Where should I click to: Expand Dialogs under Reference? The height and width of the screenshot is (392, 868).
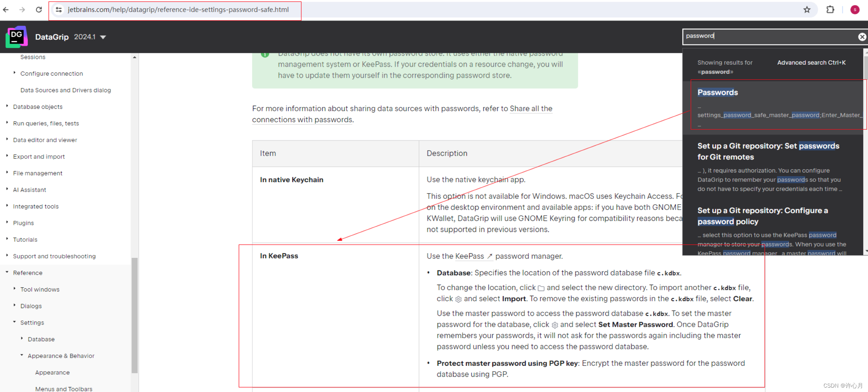click(31, 307)
